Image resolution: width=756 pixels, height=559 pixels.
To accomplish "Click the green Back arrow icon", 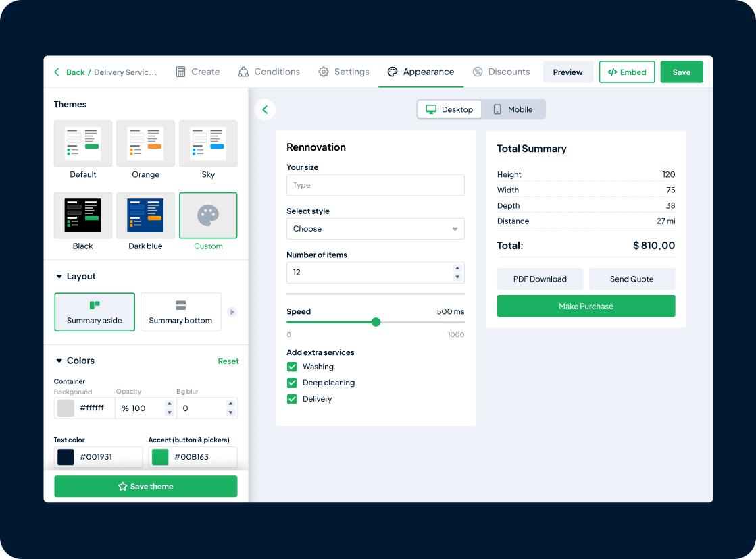I will click(57, 72).
